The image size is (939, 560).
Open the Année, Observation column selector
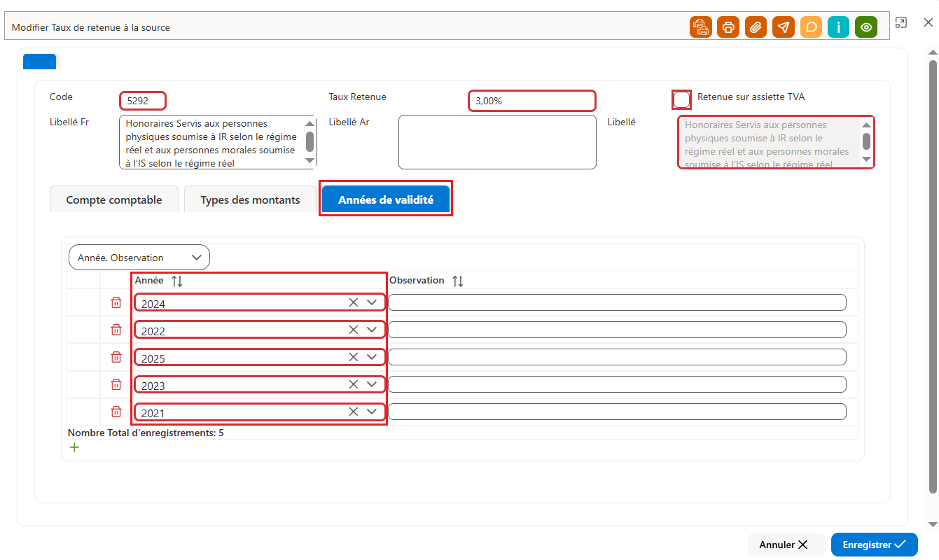139,258
